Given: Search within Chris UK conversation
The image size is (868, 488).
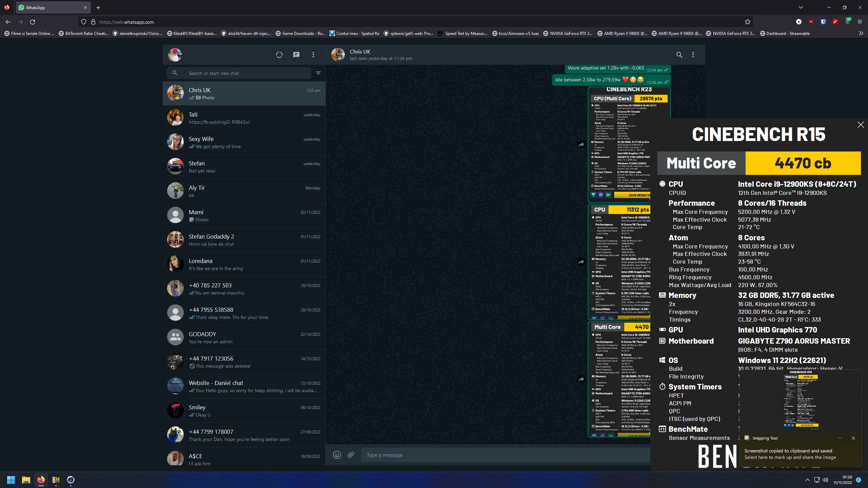Looking at the screenshot, I should [679, 55].
